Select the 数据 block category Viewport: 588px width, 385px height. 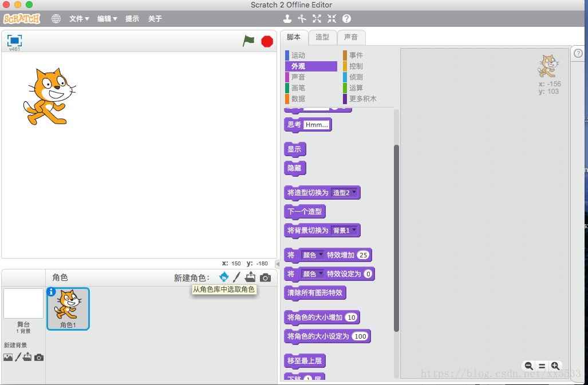[x=311, y=99]
